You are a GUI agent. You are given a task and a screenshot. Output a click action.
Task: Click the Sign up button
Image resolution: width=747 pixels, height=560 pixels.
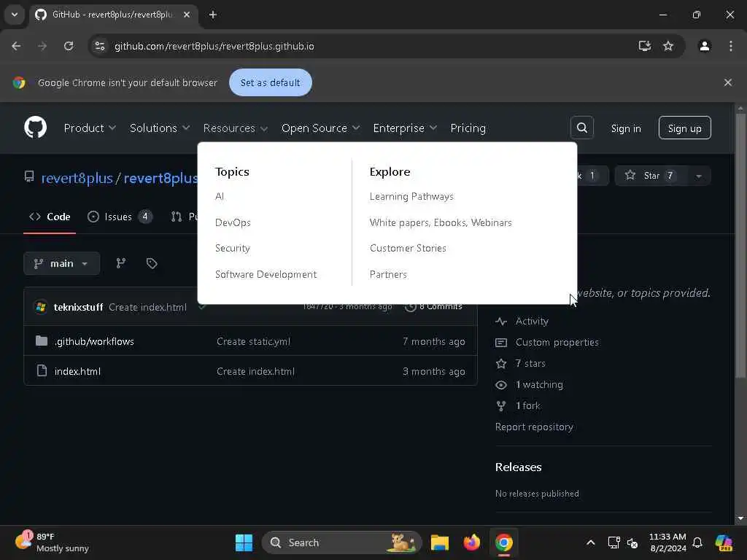684,128
